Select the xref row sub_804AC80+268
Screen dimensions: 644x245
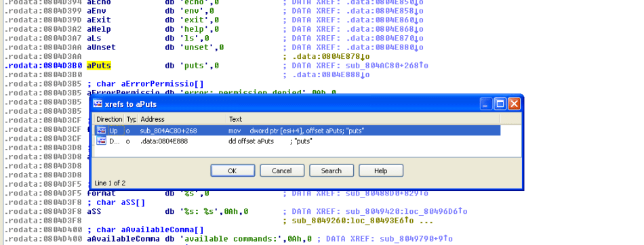(298, 131)
